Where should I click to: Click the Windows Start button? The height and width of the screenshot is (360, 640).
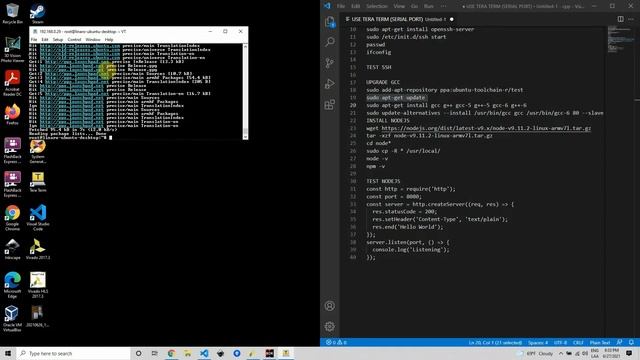[8, 353]
